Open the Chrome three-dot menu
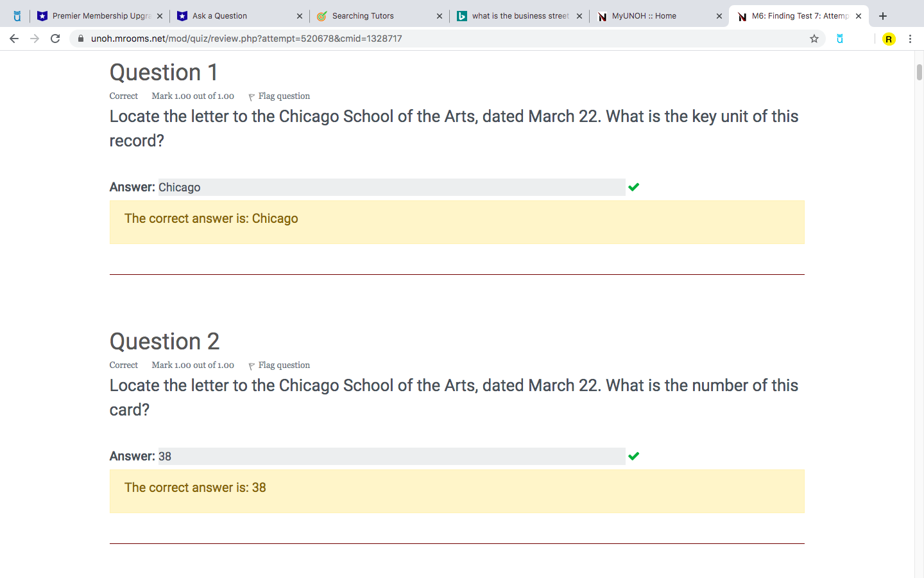This screenshot has width=924, height=578. pos(910,39)
